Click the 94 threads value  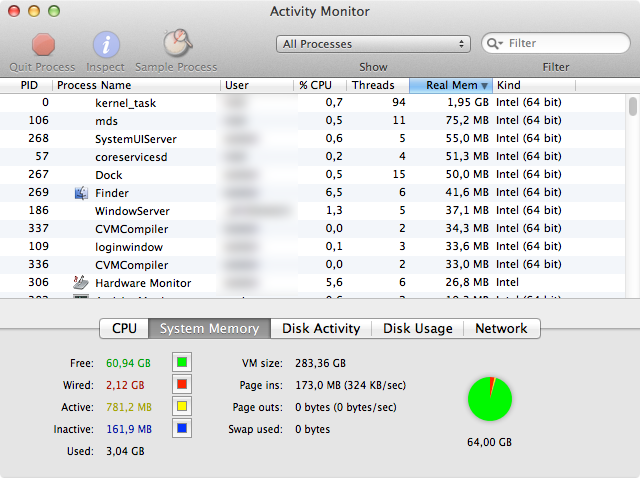[399, 102]
